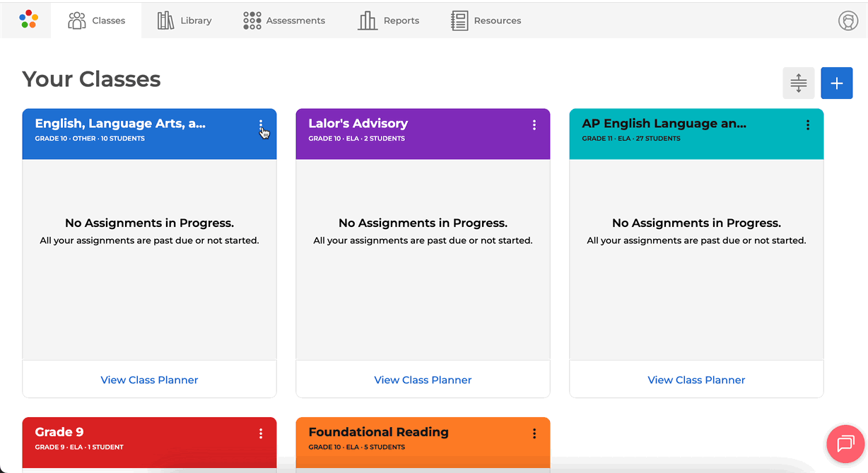Open the red chat support bubble
Viewport: 868px width, 473px height.
pos(845,444)
